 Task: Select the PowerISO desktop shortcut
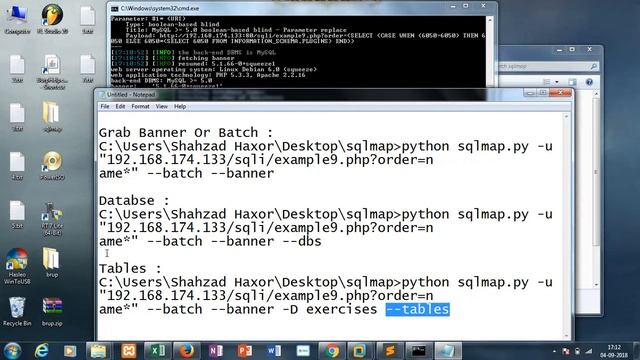52,166
